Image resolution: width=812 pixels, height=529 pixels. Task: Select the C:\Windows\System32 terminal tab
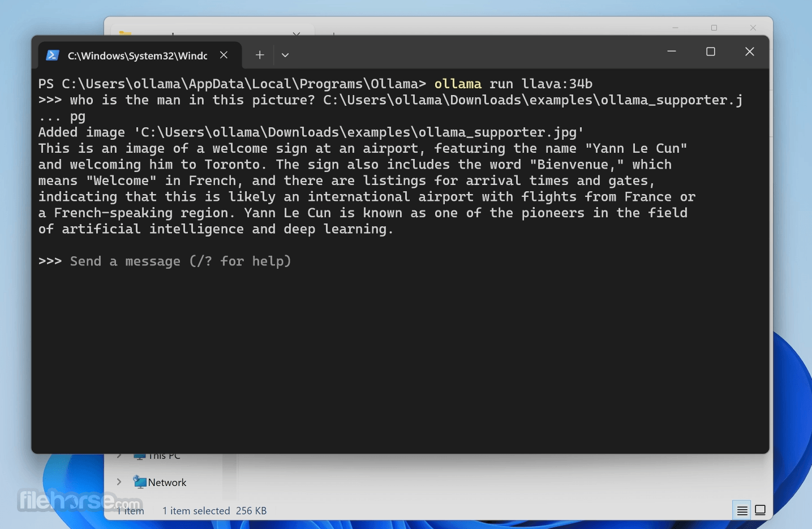[x=140, y=55]
